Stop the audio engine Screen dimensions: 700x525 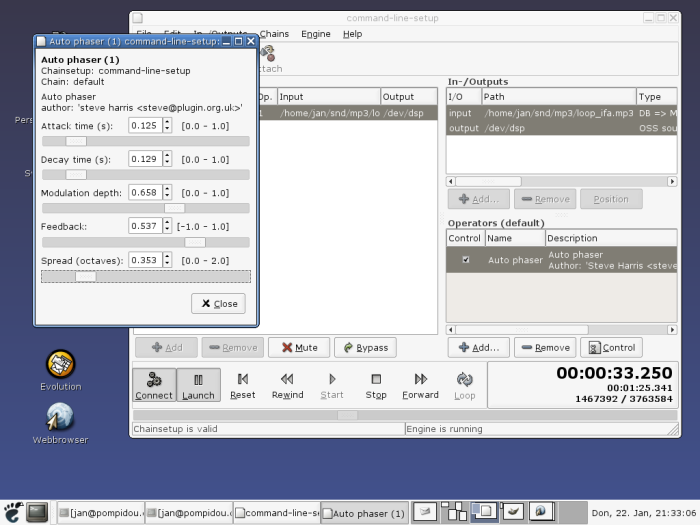376,385
